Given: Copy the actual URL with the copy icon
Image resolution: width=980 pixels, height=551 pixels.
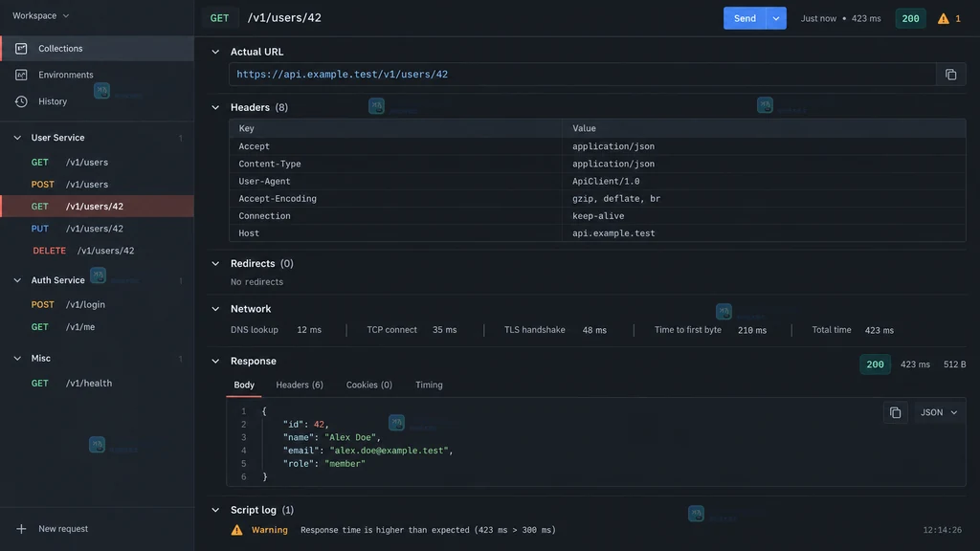Looking at the screenshot, I should (x=950, y=75).
